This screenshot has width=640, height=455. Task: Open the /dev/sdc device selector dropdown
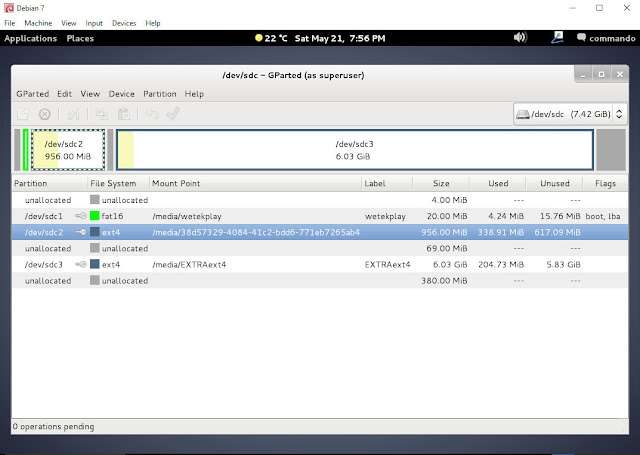(570, 114)
